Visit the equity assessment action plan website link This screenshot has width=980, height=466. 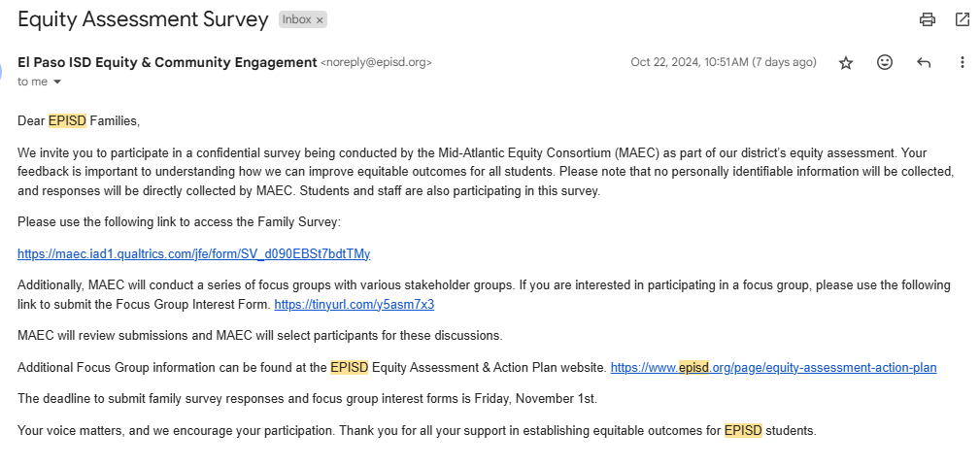coord(773,367)
